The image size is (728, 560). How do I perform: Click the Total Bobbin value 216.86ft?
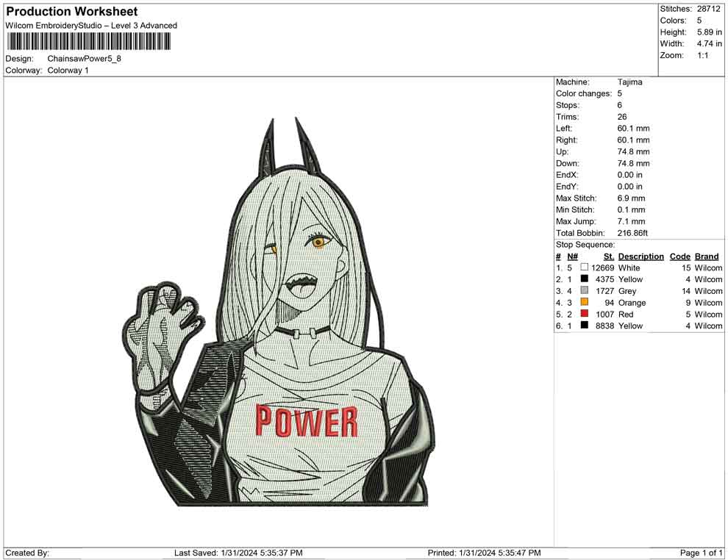[632, 233]
